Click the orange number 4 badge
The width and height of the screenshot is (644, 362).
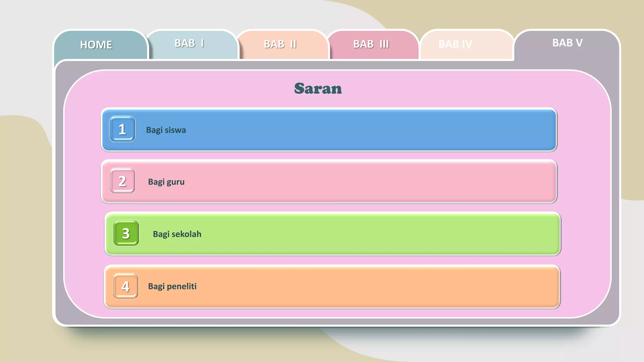point(125,286)
